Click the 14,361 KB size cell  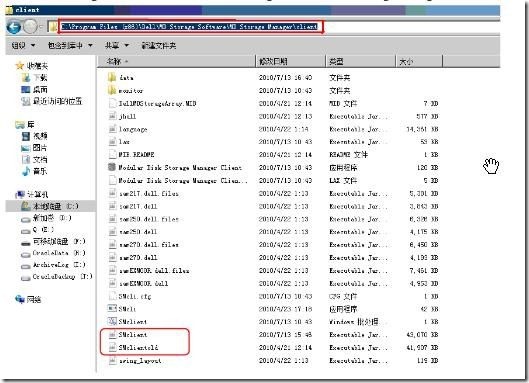(422, 129)
